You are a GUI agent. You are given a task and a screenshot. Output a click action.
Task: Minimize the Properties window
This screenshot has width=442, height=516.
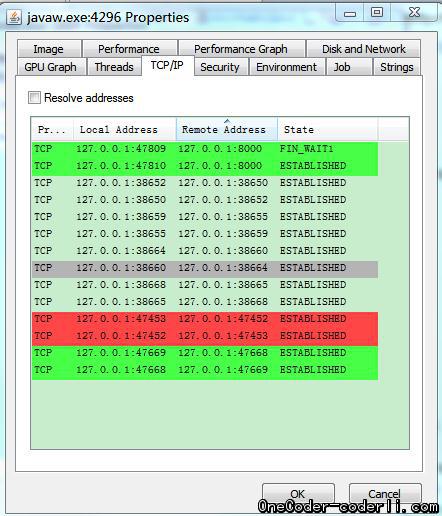[350, 13]
